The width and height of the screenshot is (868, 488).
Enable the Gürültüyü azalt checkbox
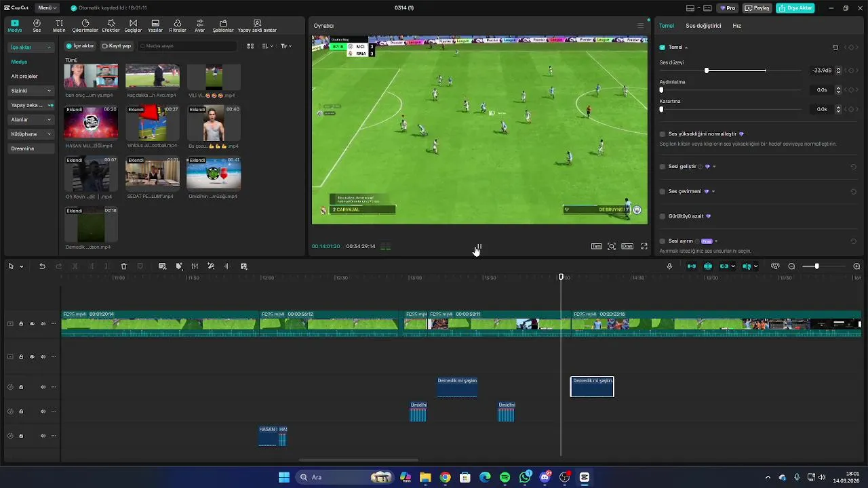tap(663, 216)
